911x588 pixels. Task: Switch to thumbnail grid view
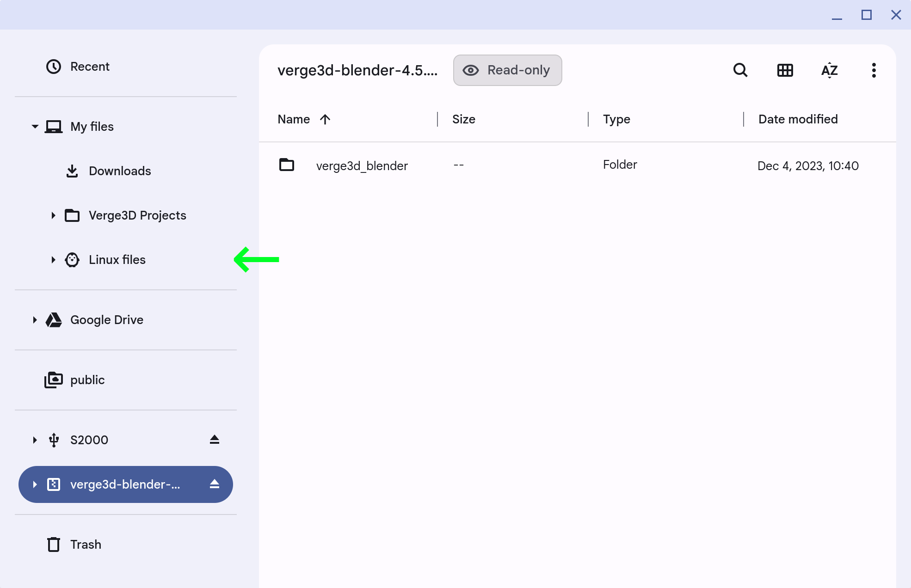click(x=785, y=70)
